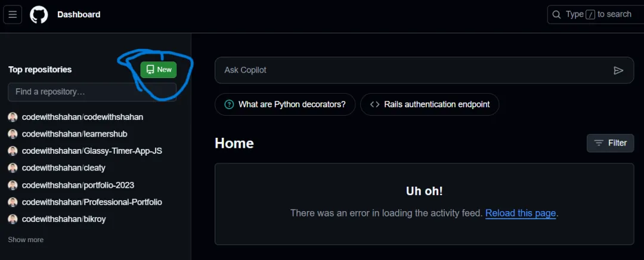
Task: Click the green New repository button
Action: [x=159, y=70]
